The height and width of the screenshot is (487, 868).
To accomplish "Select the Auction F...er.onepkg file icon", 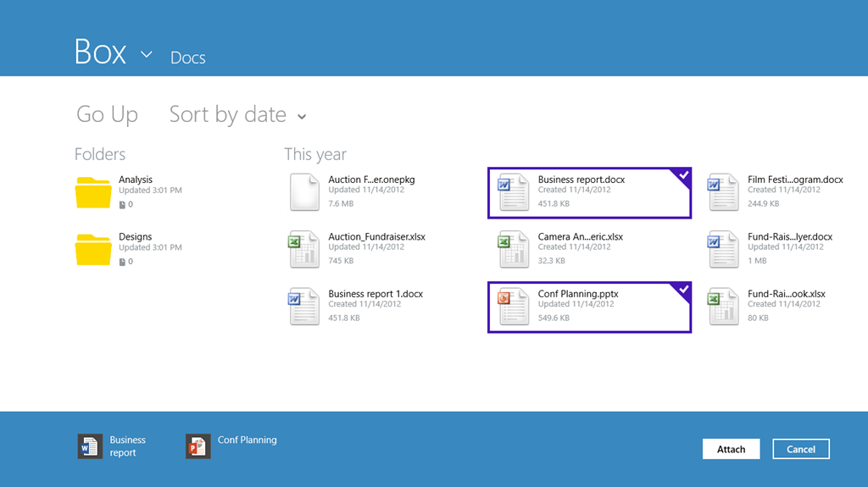I will click(304, 192).
